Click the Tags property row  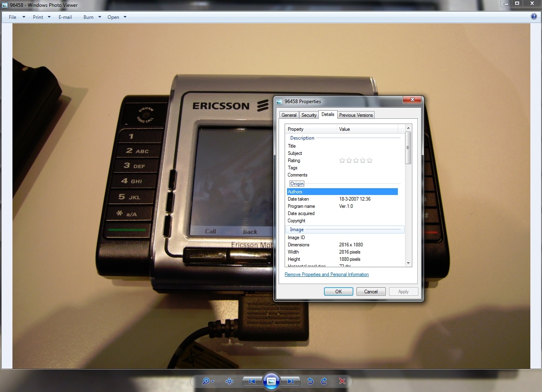[342, 168]
